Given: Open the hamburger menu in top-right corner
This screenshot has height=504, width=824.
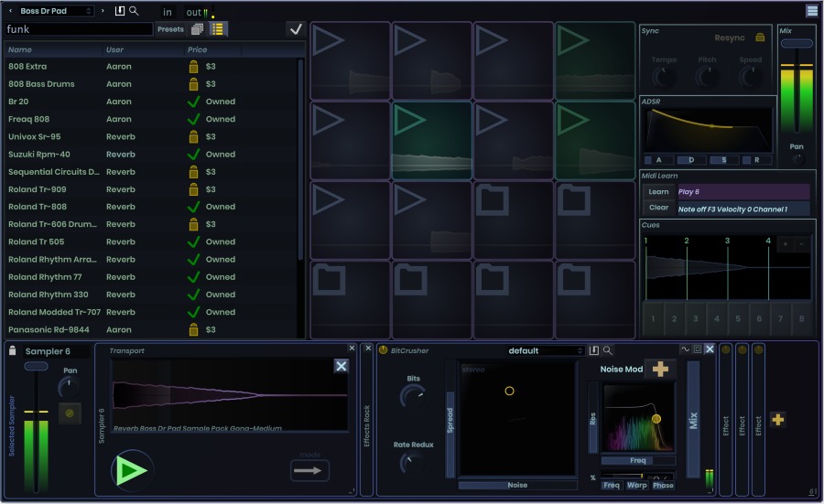Looking at the screenshot, I should coord(812,11).
